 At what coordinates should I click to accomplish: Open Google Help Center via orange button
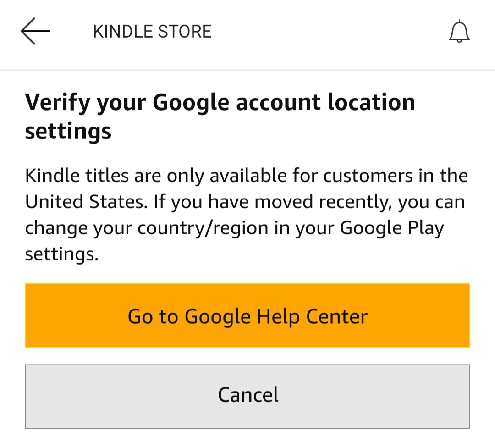[x=247, y=315]
